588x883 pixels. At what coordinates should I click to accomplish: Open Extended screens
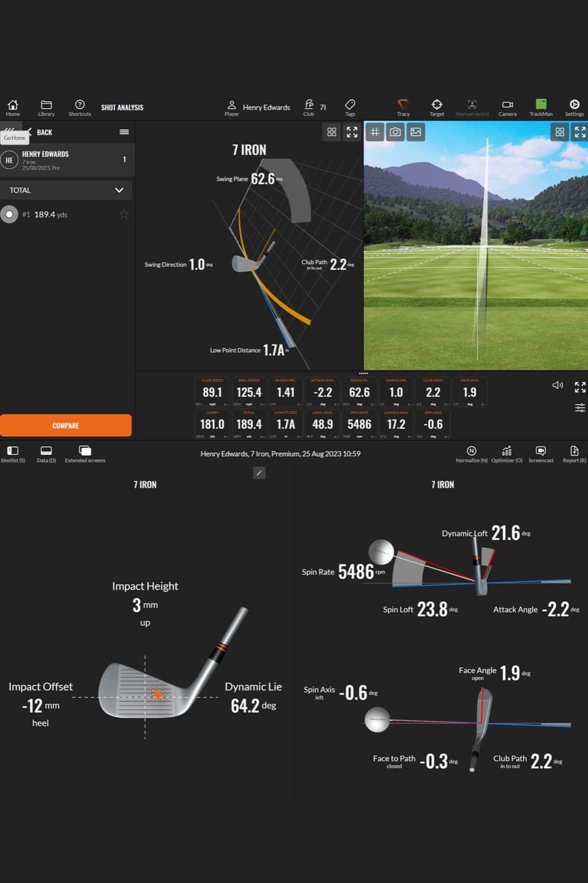(x=85, y=454)
